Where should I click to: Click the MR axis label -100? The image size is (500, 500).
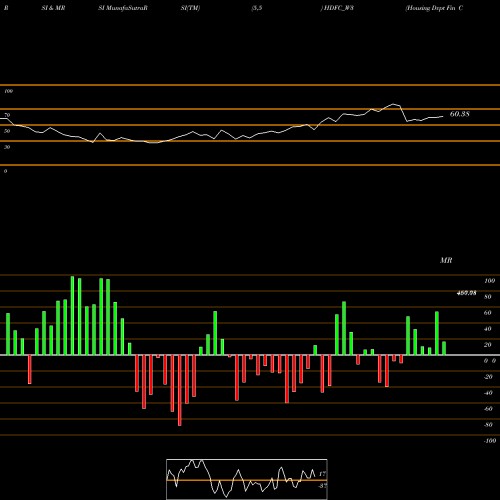pyautogui.click(x=489, y=441)
